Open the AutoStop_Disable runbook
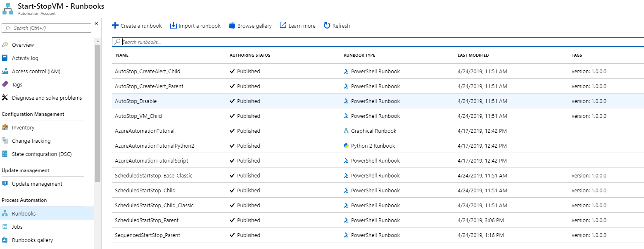The width and height of the screenshot is (644, 249). tap(135, 101)
